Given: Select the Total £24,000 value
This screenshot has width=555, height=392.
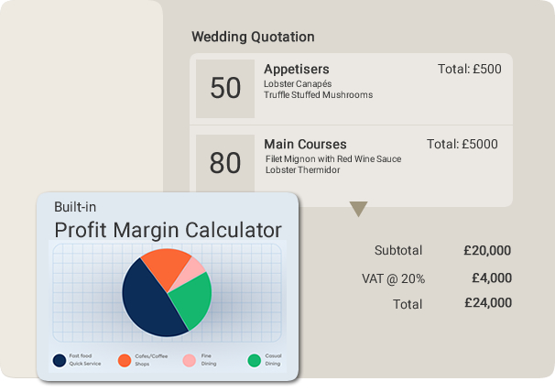Looking at the screenshot, I should (488, 303).
